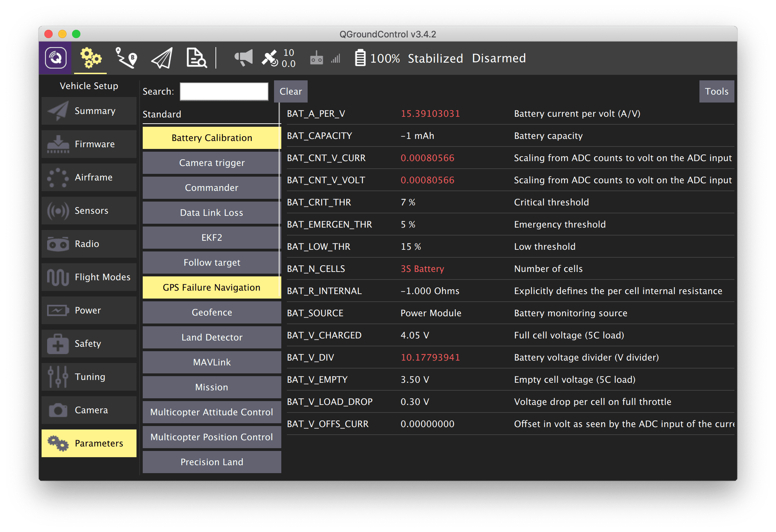Edit BAT_CNT_V_CURR parameter row
This screenshot has height=532, width=776.
[x=510, y=158]
